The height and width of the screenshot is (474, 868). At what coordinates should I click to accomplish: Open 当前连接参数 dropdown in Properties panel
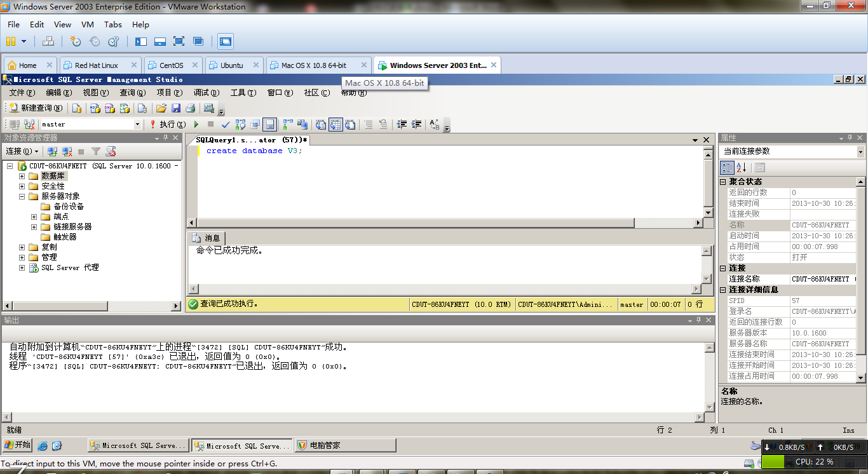(860, 152)
